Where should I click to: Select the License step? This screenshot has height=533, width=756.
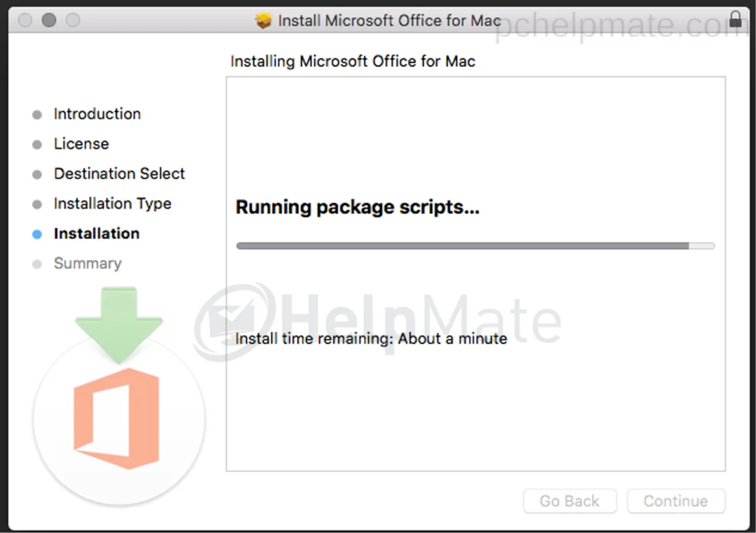pos(82,144)
